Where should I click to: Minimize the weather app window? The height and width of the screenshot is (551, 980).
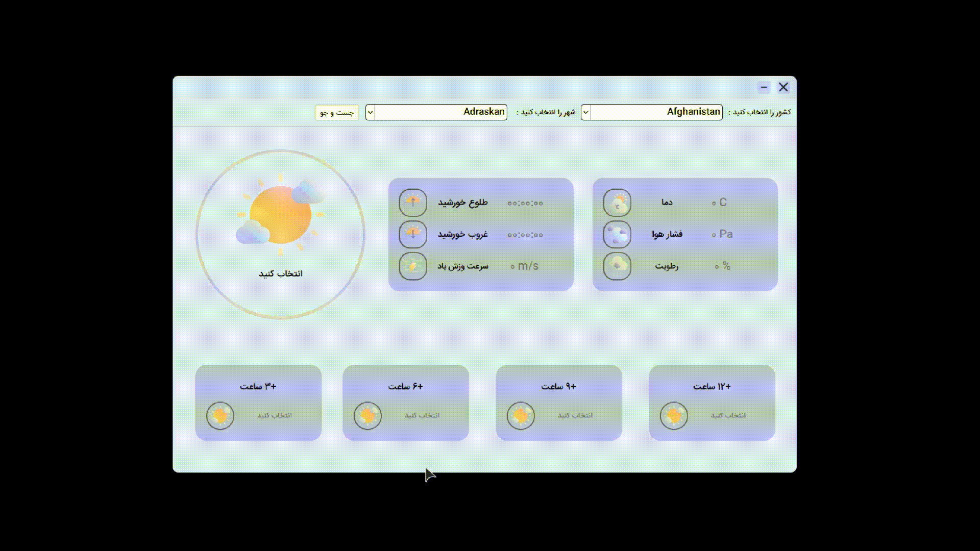coord(764,87)
